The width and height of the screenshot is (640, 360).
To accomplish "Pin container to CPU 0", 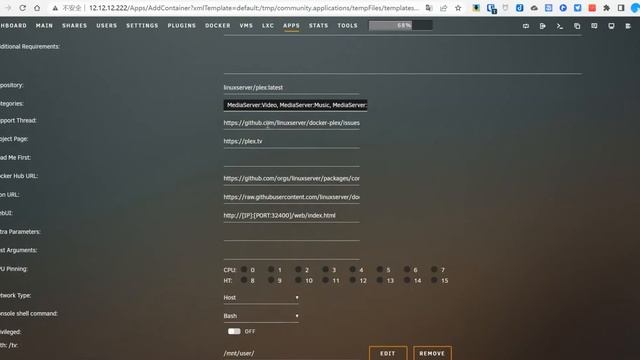I will tap(244, 269).
